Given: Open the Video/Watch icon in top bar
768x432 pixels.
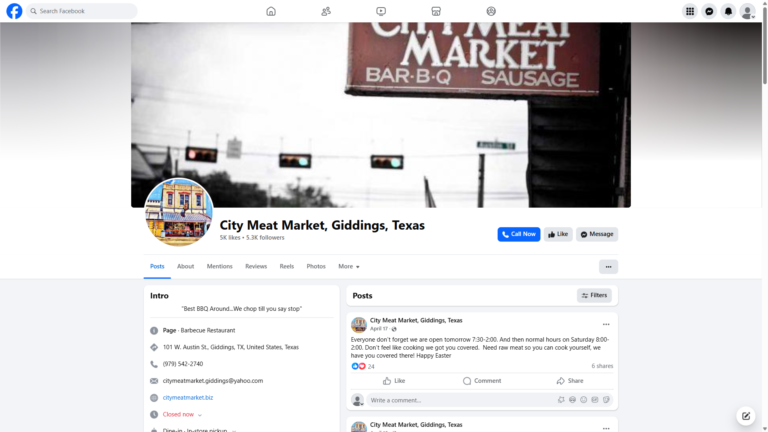Looking at the screenshot, I should [381, 11].
